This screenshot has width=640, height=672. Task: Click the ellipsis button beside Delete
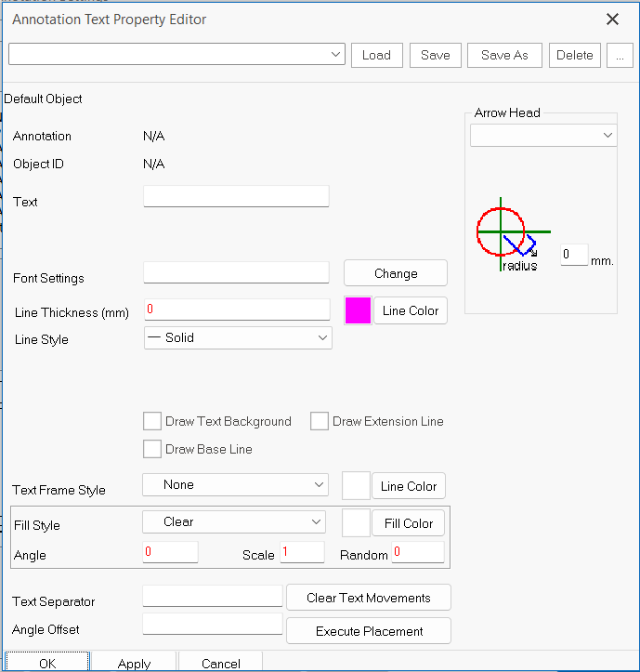click(620, 55)
